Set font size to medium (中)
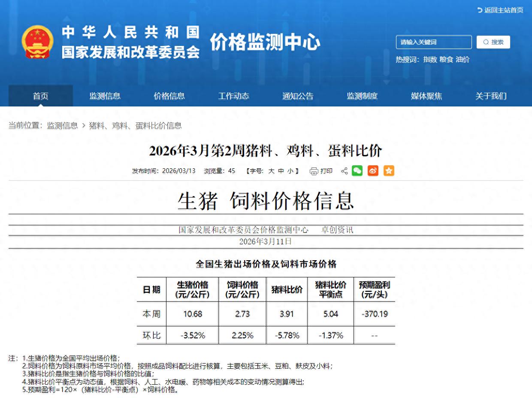The height and width of the screenshot is (398, 532). [281, 171]
